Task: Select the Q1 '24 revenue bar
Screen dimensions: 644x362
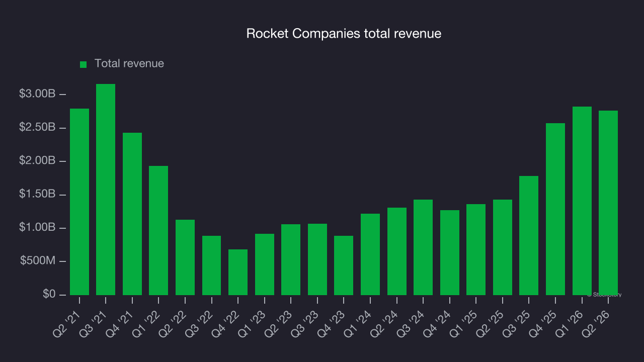Action: 370,254
